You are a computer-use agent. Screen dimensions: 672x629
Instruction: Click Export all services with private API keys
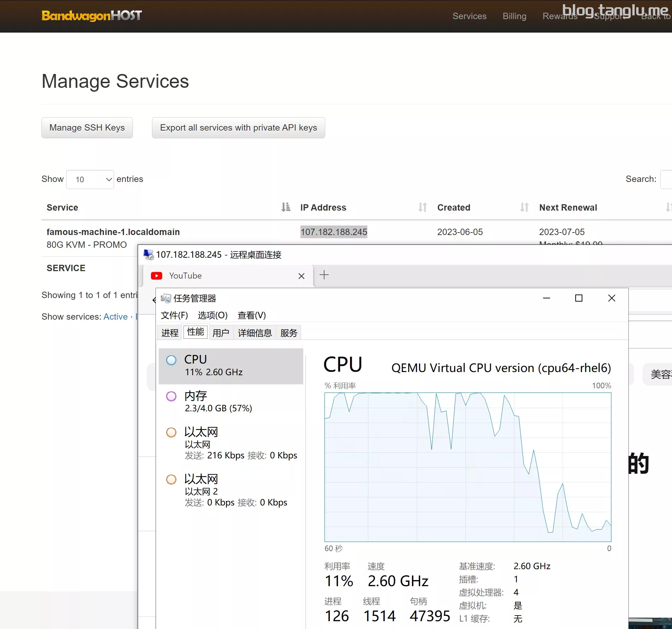pos(238,127)
